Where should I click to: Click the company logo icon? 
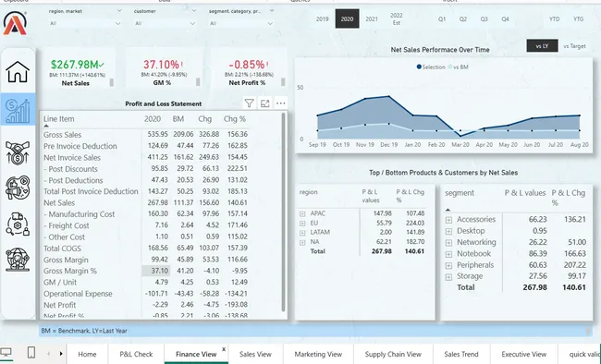(x=15, y=23)
